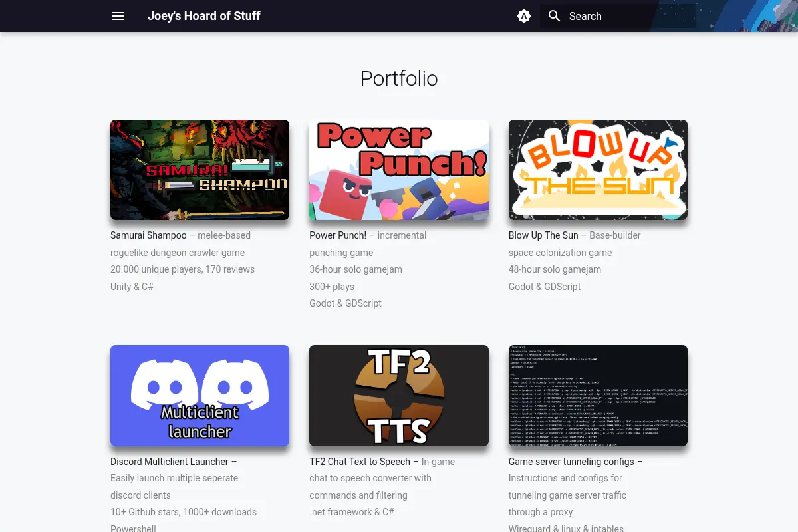Click the Blow Up The Sun title link

click(543, 235)
